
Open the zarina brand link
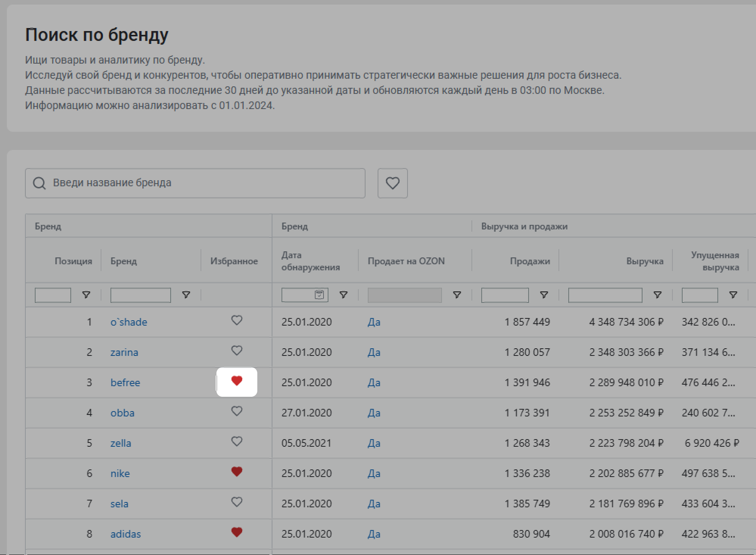(x=124, y=352)
